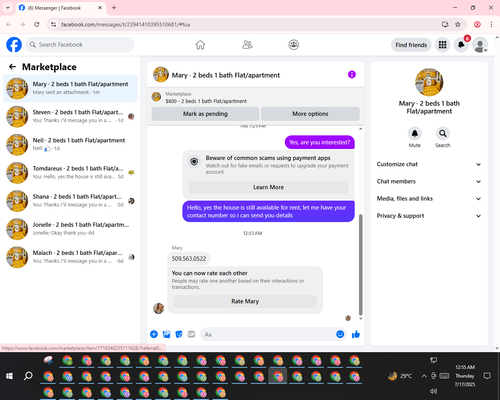Expand Privacy & support section

click(429, 216)
